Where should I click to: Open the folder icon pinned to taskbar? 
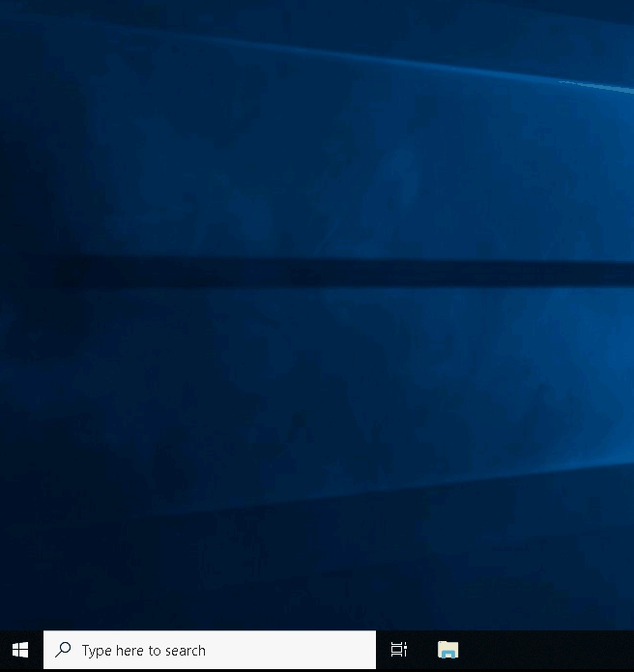click(447, 651)
